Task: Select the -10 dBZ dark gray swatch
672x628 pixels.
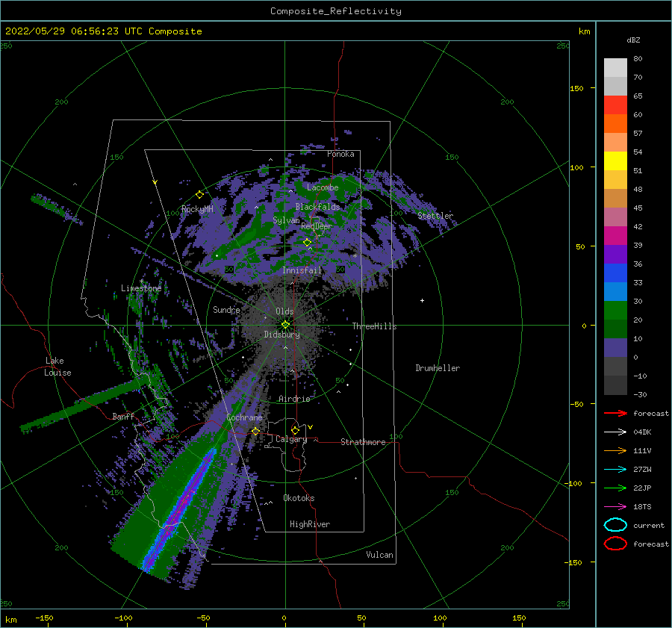Action: point(615,385)
